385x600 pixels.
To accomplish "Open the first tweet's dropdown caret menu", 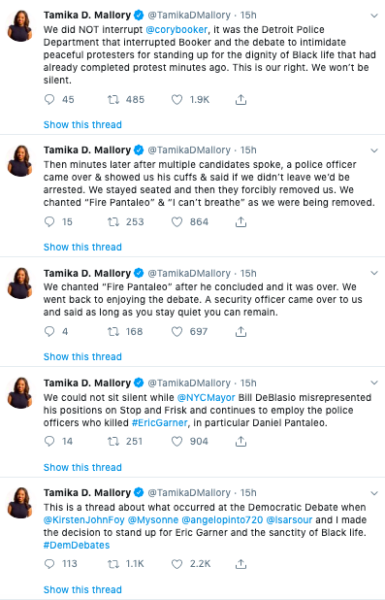I will pyautogui.click(x=374, y=16).
